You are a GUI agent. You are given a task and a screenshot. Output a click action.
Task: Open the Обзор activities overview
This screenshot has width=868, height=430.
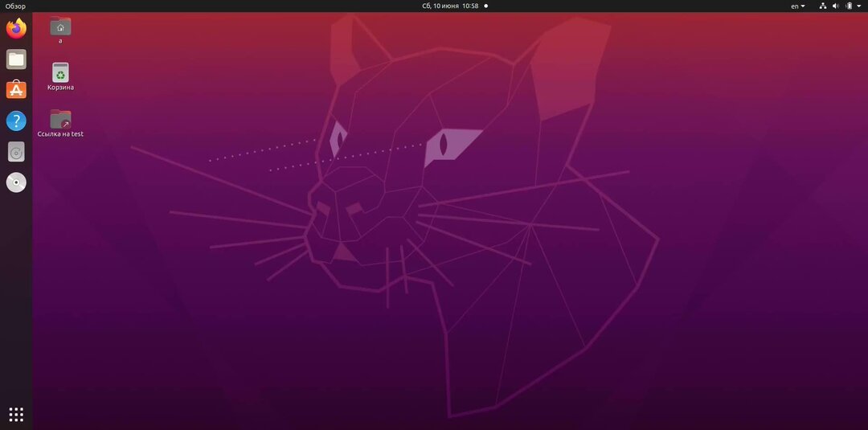tap(15, 6)
